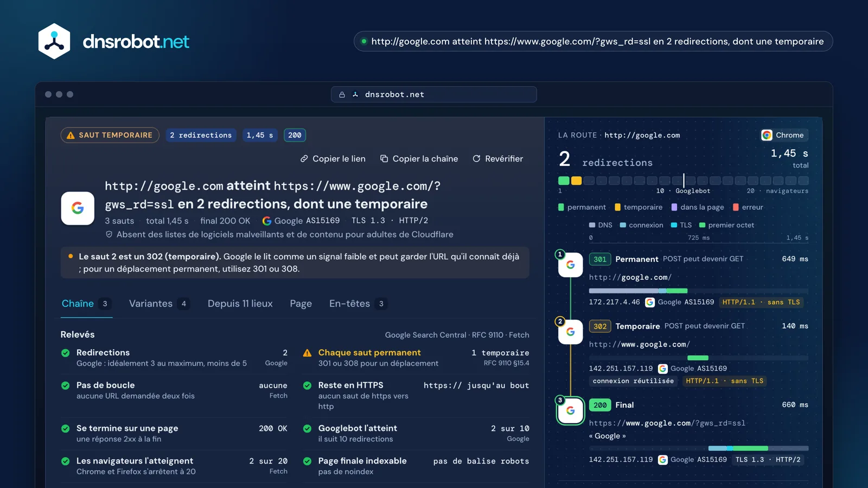Viewport: 868px width, 488px height.
Task: Click the large Google favicon tile
Action: pos(78,208)
